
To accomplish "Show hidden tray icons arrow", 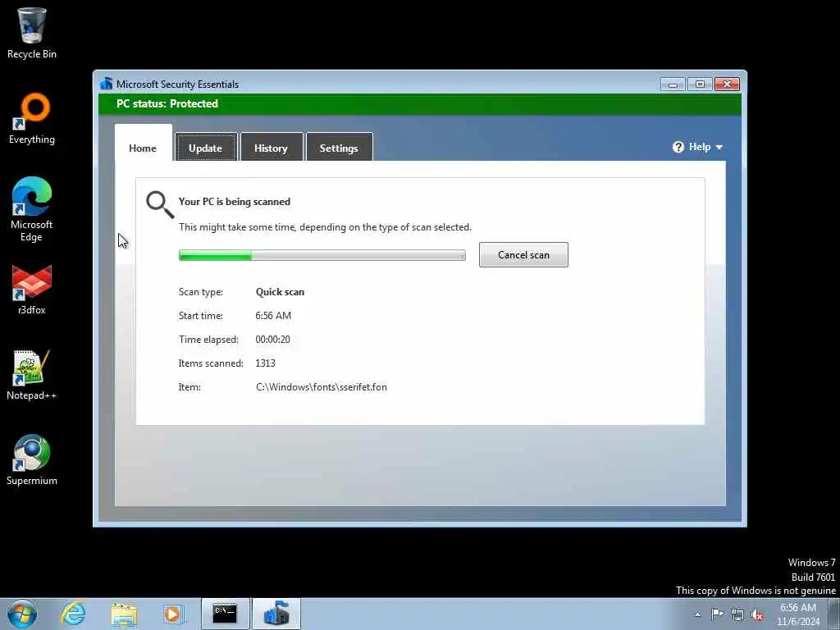I will (697, 614).
